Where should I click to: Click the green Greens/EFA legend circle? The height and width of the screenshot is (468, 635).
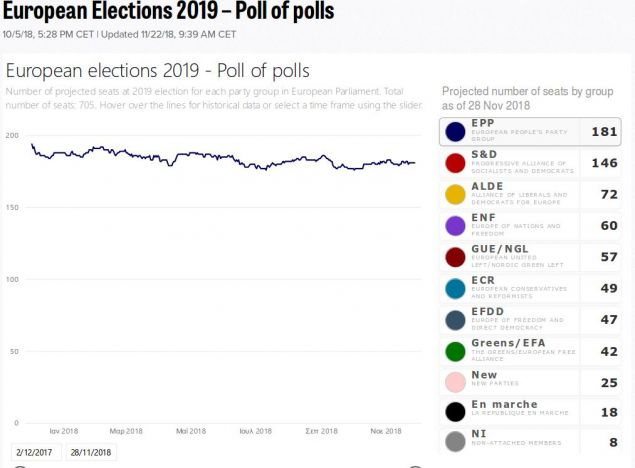[456, 350]
